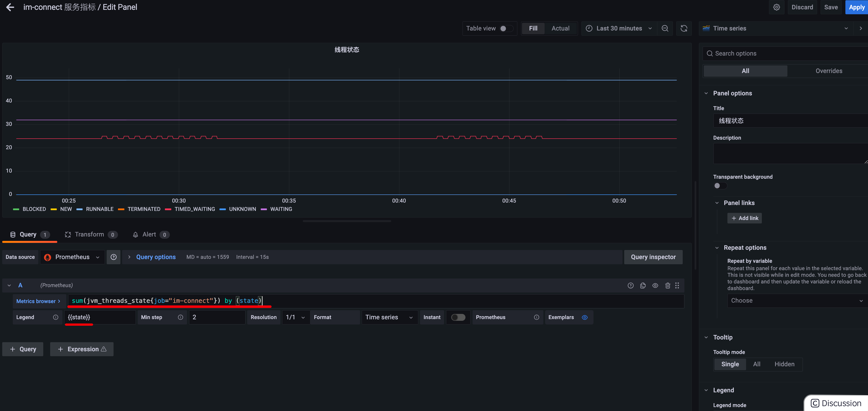Delete query A with trash icon
Screen dimensions: 868x411
667,285
